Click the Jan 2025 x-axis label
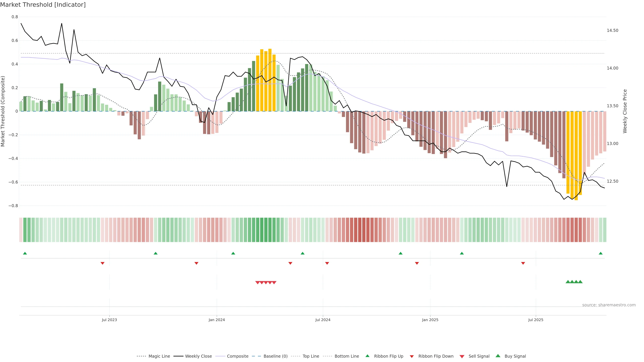Screen dimensions: 644x362 [x=430, y=320]
